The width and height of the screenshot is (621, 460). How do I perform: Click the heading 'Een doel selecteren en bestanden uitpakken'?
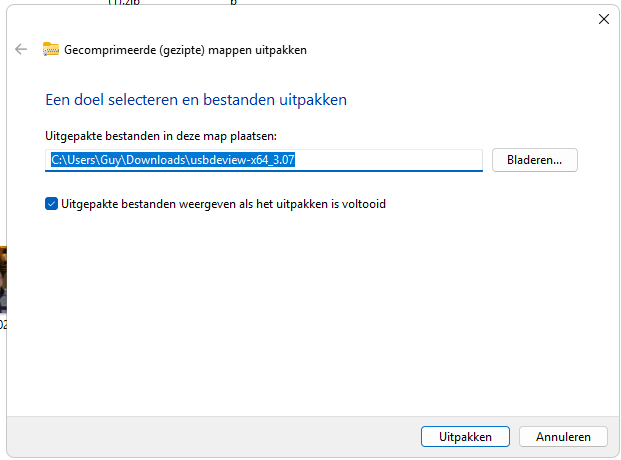pos(196,99)
